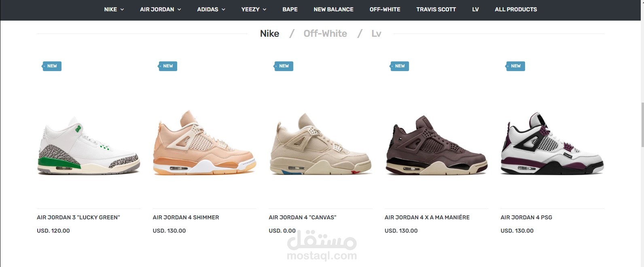Image resolution: width=644 pixels, height=267 pixels.
Task: Expand the AIR JORDAN menu chevron
Action: [x=179, y=9]
